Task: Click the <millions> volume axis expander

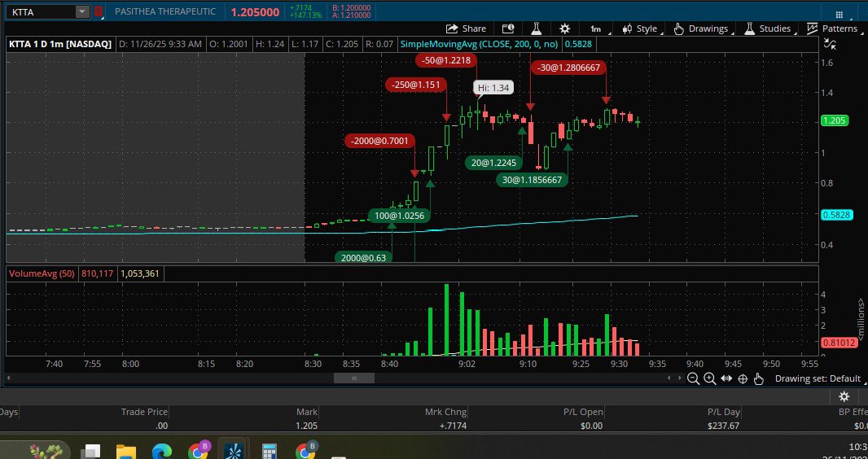Action: 861,317
